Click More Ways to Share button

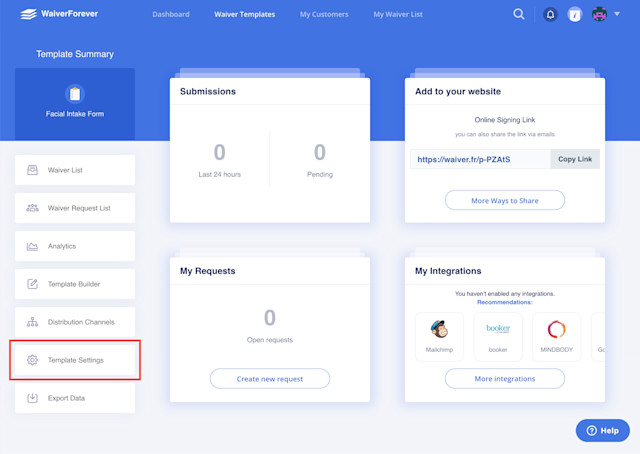pos(505,200)
